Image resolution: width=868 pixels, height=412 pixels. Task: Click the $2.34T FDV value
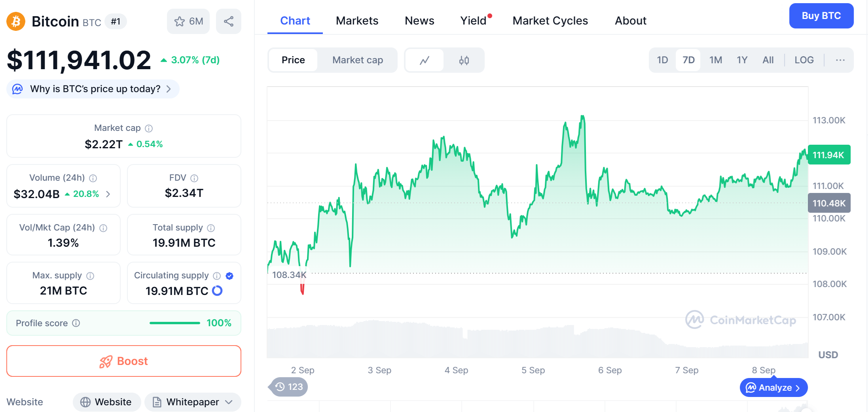tap(184, 193)
